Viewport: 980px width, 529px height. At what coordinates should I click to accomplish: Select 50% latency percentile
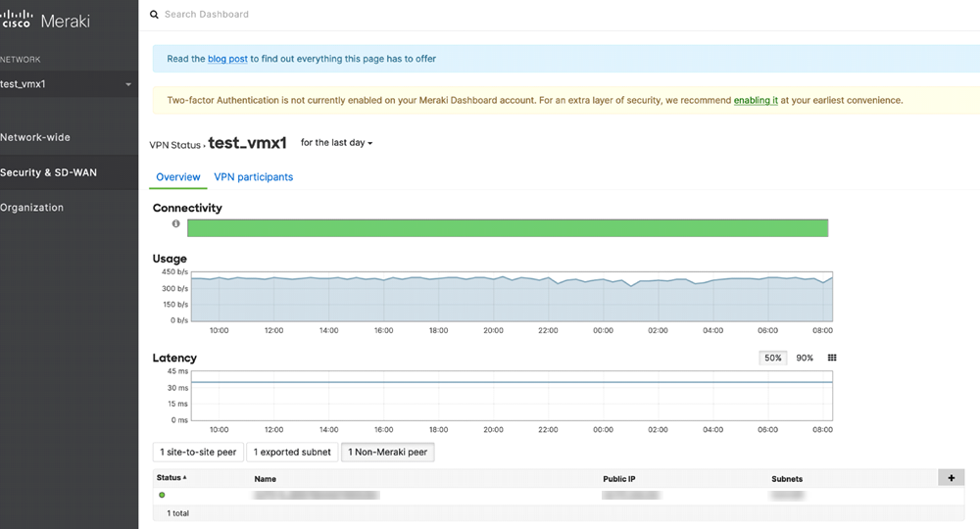[773, 359]
